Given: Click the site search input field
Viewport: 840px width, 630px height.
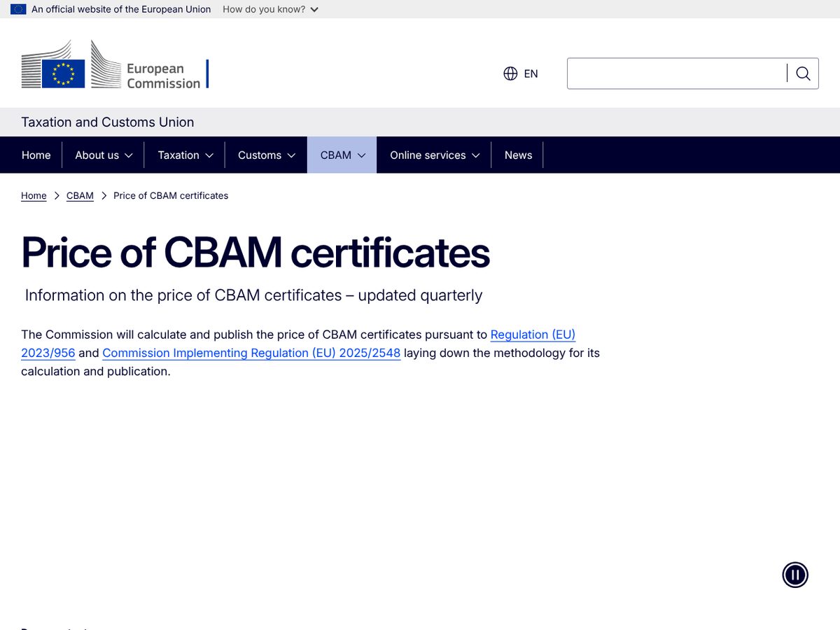Looking at the screenshot, I should [x=677, y=73].
